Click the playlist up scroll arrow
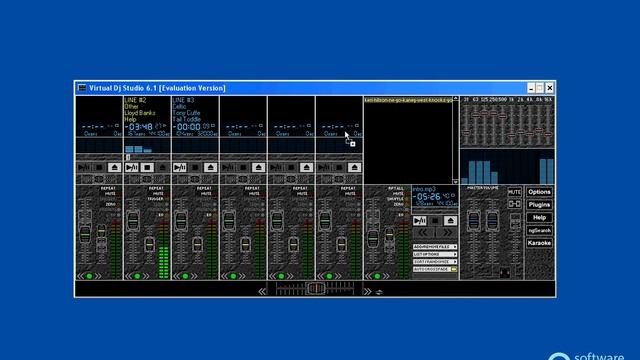Viewport: 640px width, 360px height. click(456, 99)
